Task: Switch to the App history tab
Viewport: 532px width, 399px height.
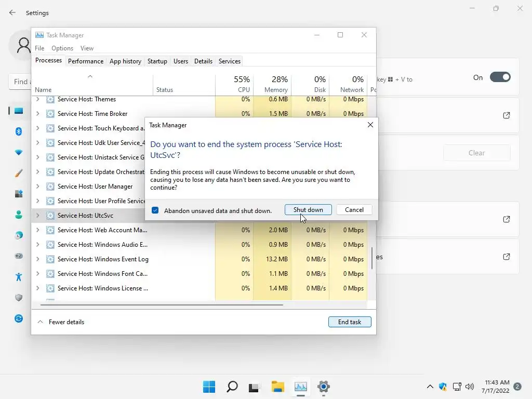Action: tap(125, 61)
